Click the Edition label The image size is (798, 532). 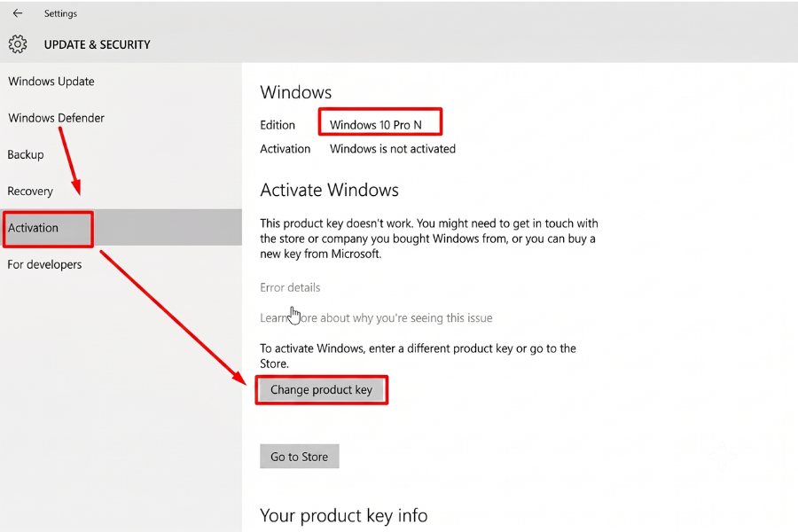point(278,125)
